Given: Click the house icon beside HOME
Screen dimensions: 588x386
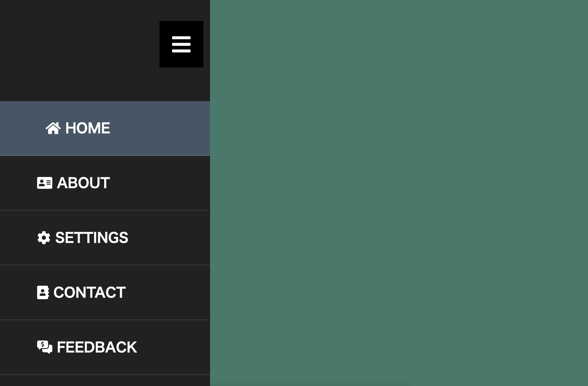Looking at the screenshot, I should point(53,128).
